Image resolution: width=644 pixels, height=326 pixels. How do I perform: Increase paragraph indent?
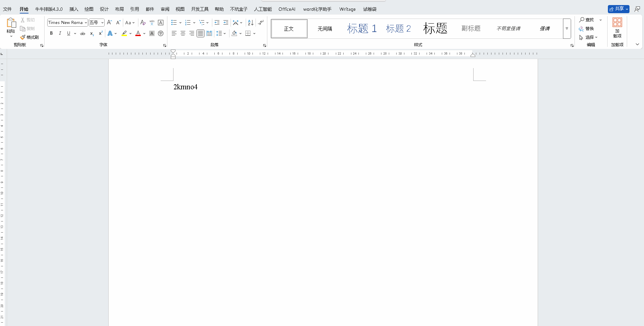226,23
